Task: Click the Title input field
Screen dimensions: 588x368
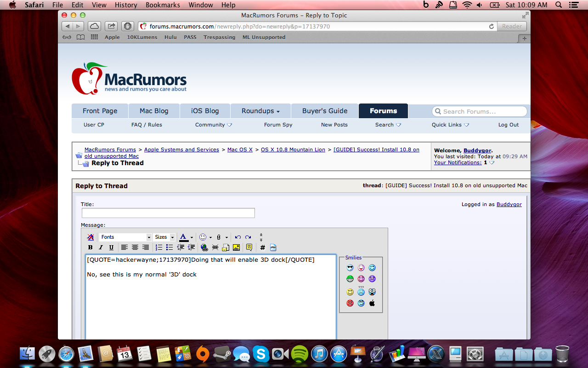Action: 168,213
